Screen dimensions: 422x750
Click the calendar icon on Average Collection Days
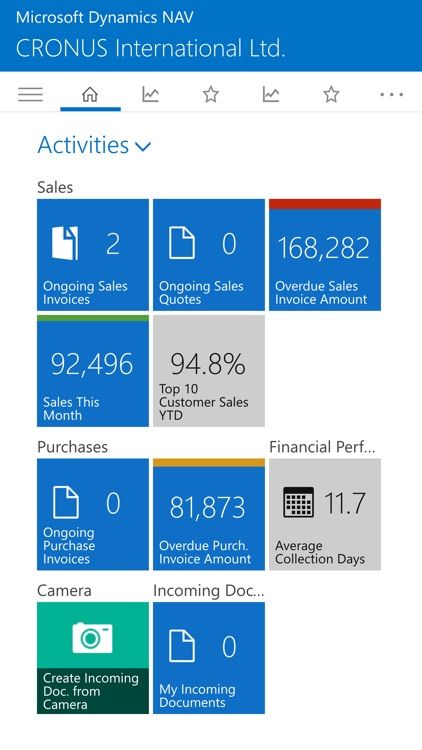coord(299,502)
